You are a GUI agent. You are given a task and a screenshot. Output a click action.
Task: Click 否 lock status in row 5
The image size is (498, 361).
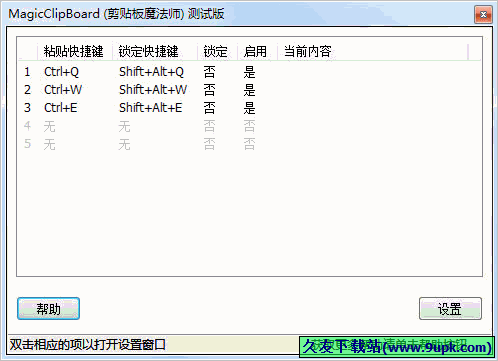click(x=209, y=144)
